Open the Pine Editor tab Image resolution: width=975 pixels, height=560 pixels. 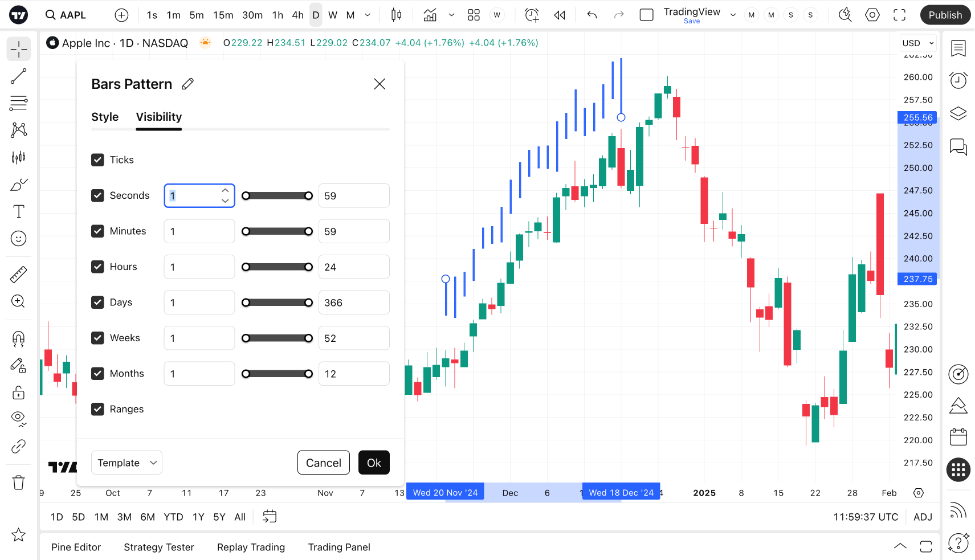(x=76, y=547)
